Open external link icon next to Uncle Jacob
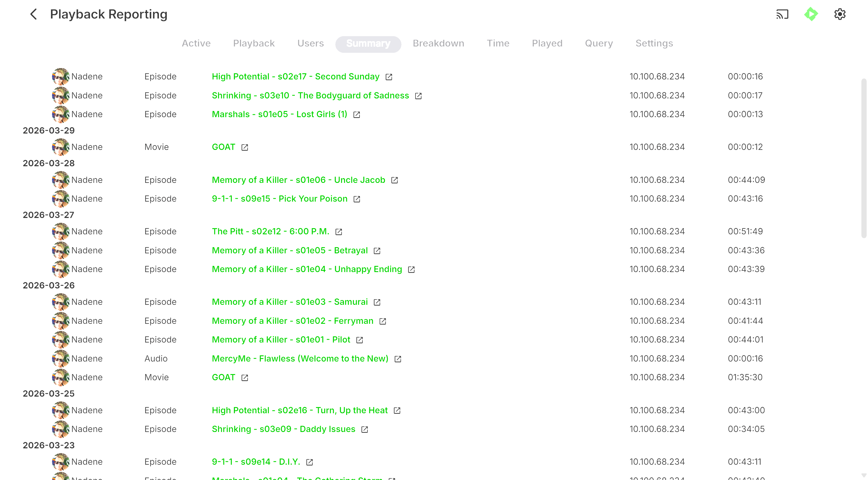Screen dimensions: 868x480 [395, 180]
